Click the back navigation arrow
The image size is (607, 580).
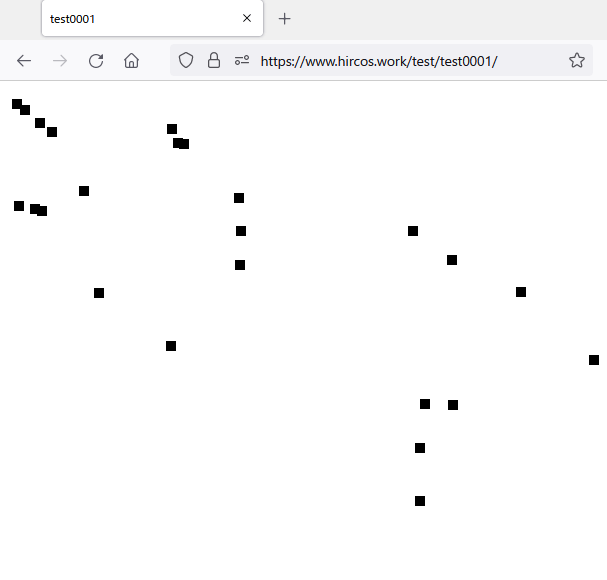click(x=24, y=61)
